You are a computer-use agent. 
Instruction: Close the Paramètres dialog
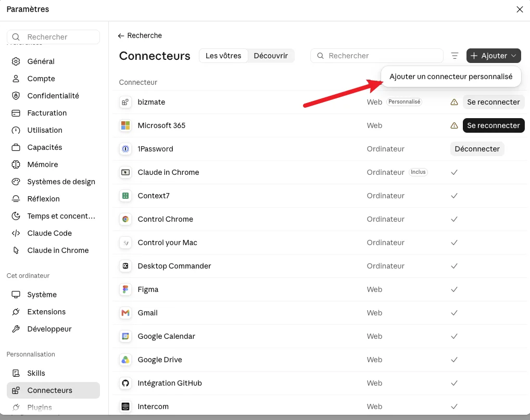pyautogui.click(x=520, y=9)
